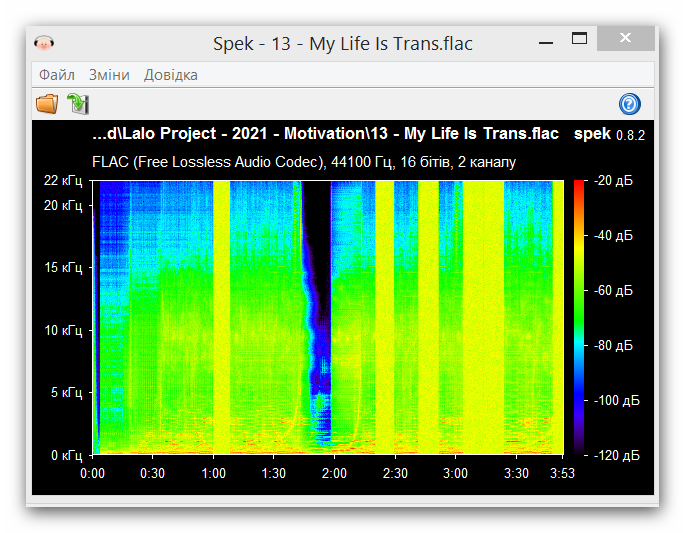Click the 22 кГц frequency label
This screenshot has width=685, height=533.
click(62, 181)
